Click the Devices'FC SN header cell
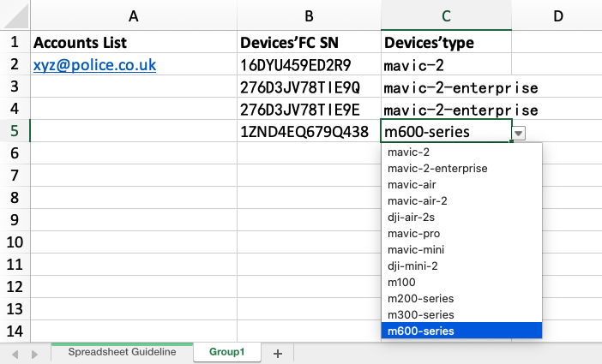 point(309,42)
